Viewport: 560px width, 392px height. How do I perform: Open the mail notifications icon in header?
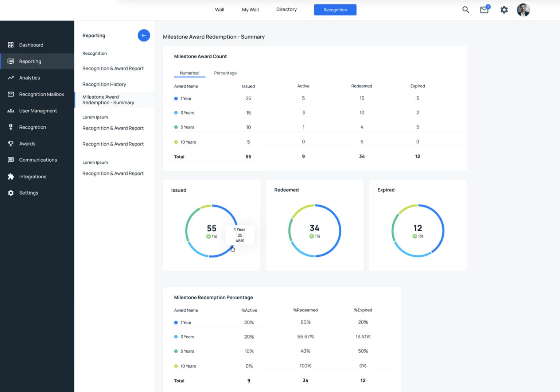click(484, 10)
